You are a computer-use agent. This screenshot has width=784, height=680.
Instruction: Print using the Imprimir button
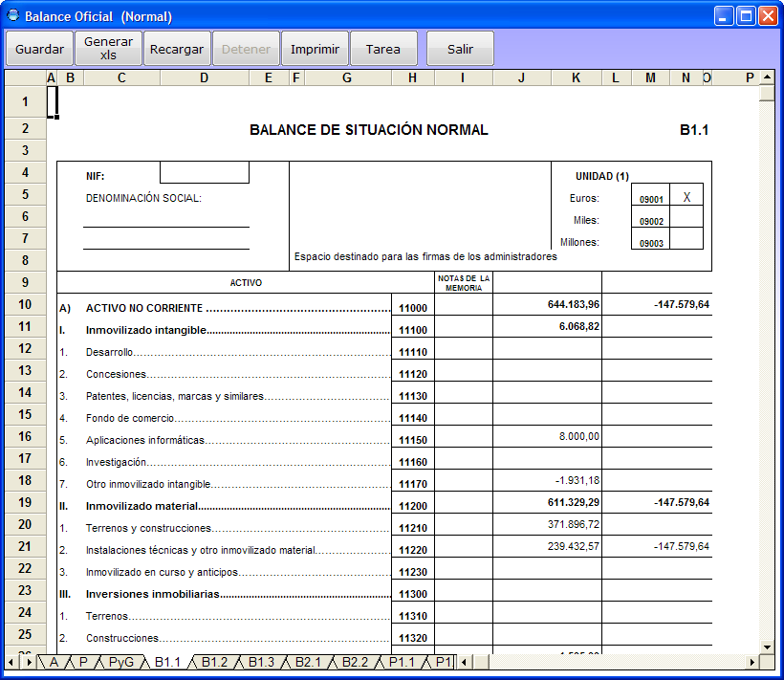(315, 49)
